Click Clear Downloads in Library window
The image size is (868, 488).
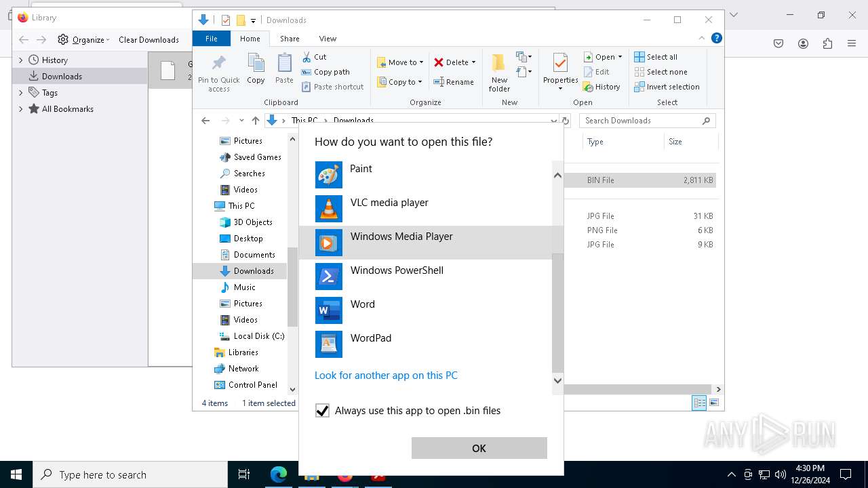tap(149, 40)
